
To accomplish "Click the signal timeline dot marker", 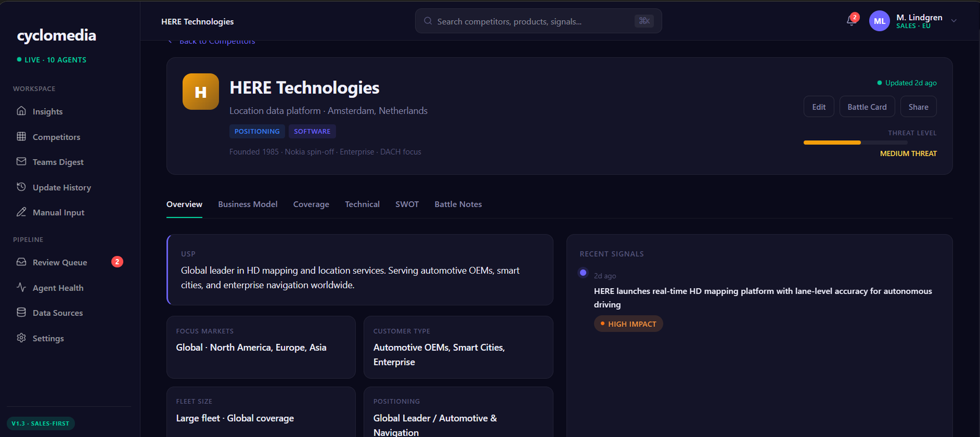I will point(583,273).
